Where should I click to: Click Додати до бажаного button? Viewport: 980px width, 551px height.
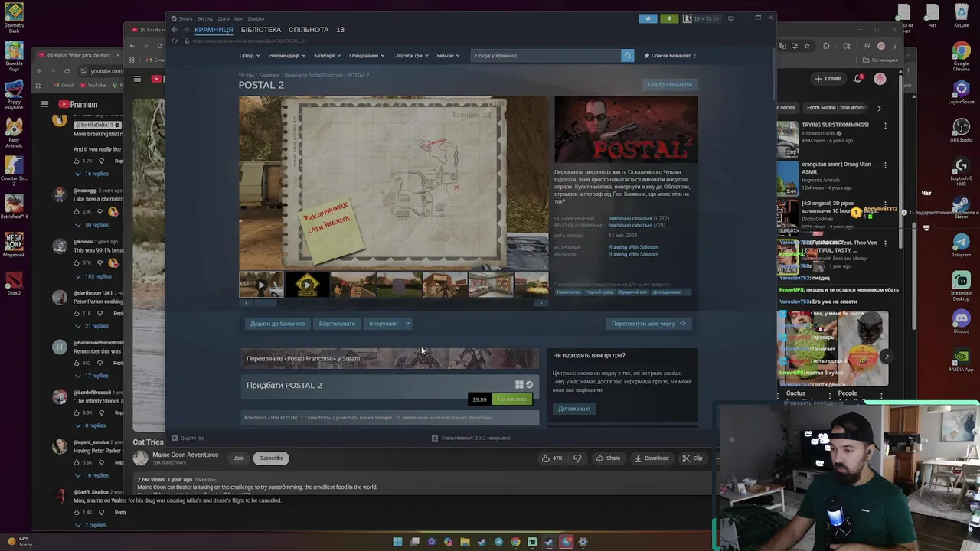point(277,324)
